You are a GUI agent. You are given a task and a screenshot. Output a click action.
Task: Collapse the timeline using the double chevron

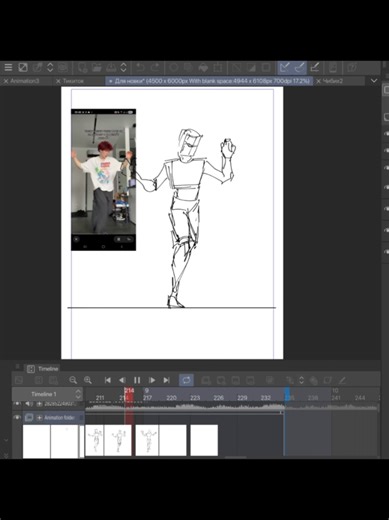click(6, 455)
